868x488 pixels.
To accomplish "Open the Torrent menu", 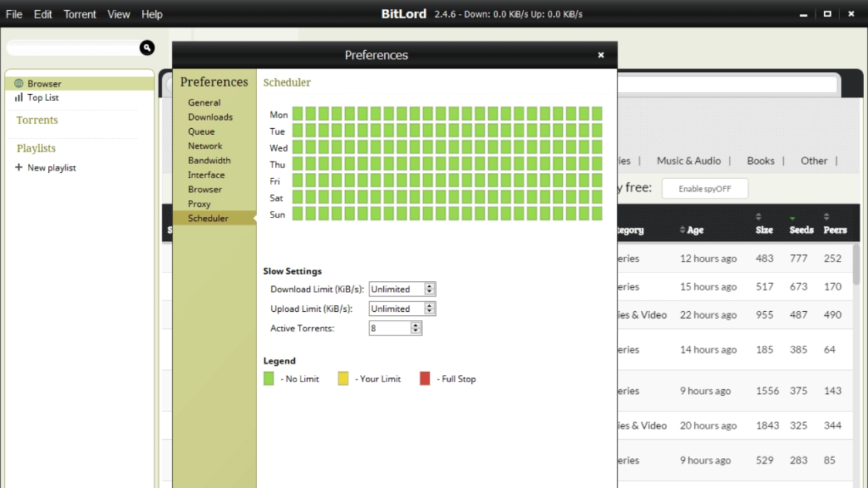I will (80, 14).
